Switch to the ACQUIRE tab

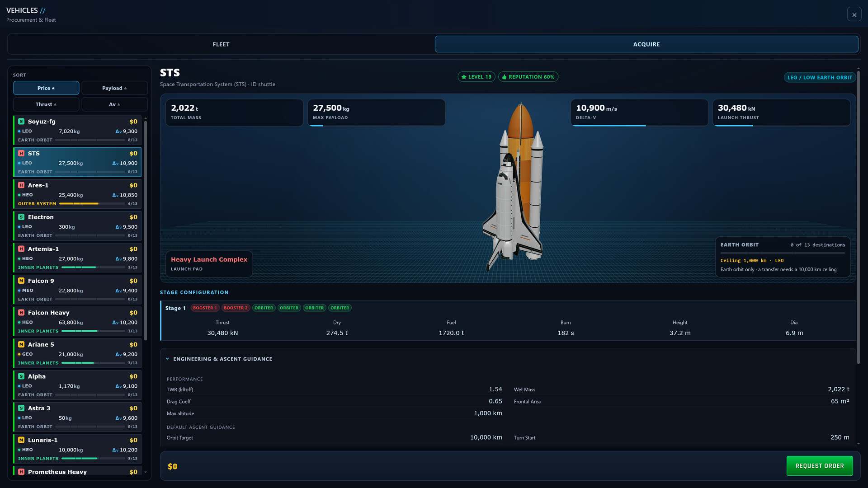point(646,44)
